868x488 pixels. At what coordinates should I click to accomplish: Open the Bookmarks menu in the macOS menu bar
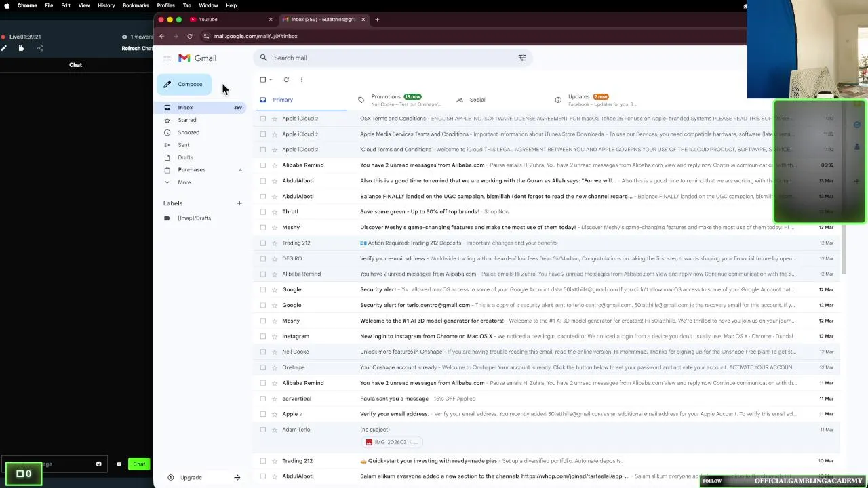point(136,5)
